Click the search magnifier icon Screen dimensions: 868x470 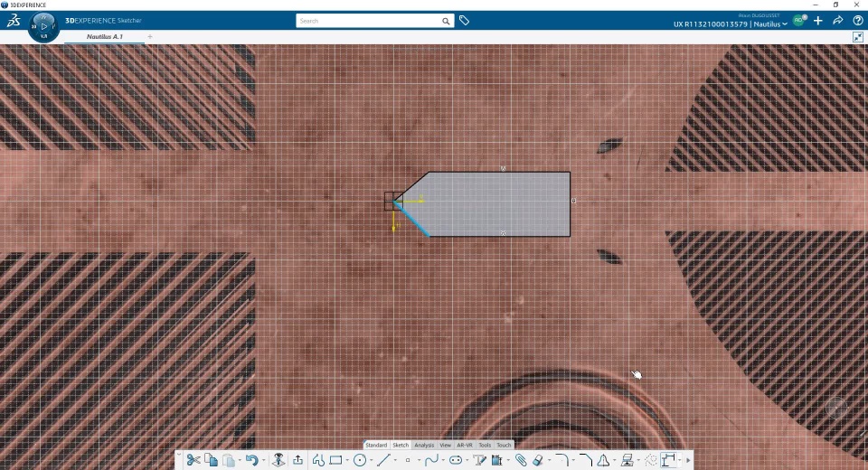click(446, 21)
